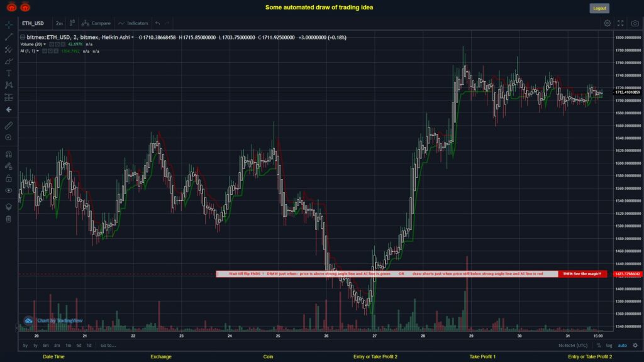644x362 pixels.
Task: Open the pitchfork and Gann tools
Action: pos(9,49)
